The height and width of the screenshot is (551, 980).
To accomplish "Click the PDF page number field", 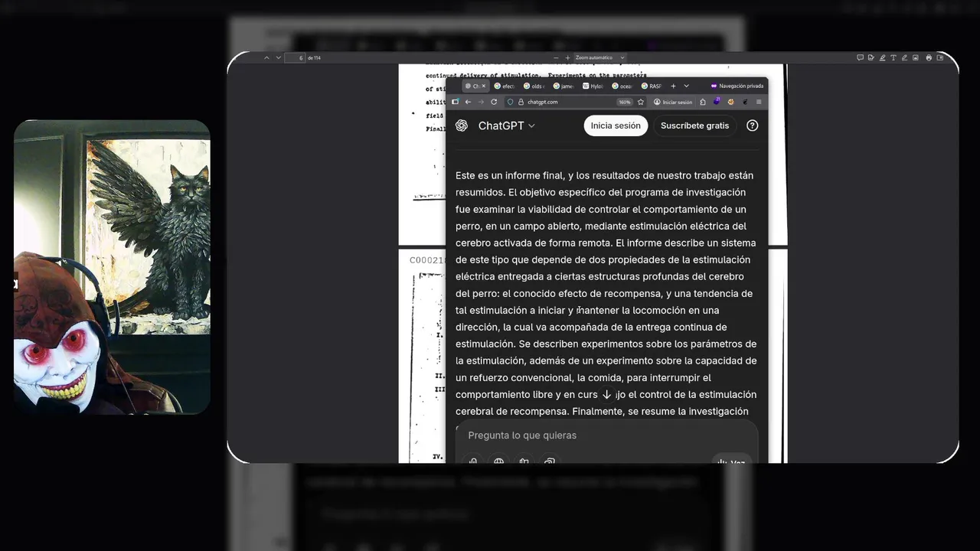I will point(296,57).
